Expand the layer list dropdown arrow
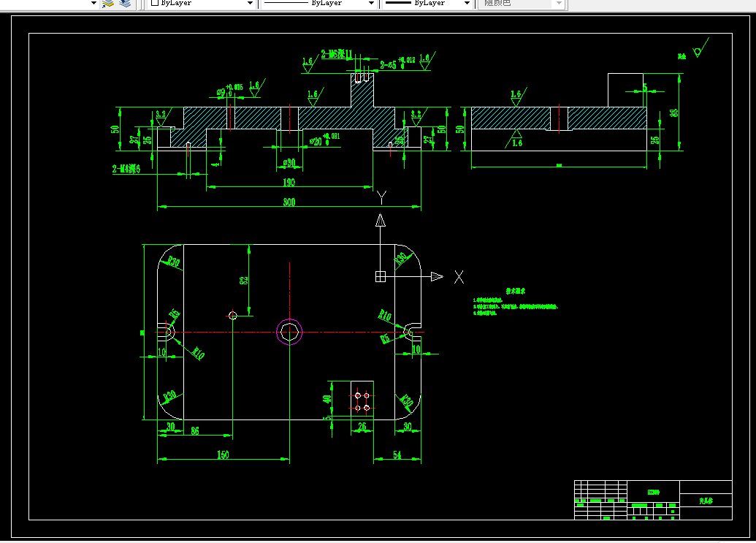Image resolution: width=756 pixels, height=543 pixels. (x=93, y=3)
